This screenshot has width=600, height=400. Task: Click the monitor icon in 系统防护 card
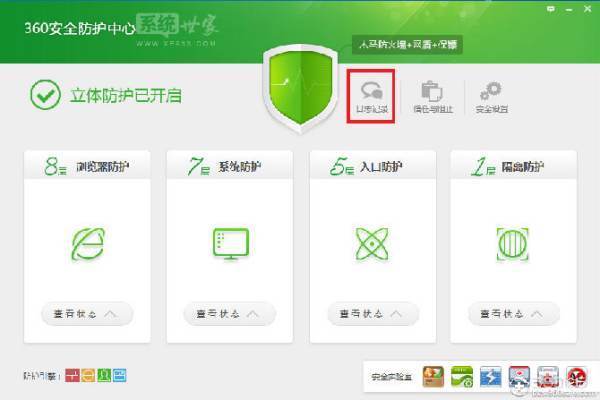pos(231,244)
